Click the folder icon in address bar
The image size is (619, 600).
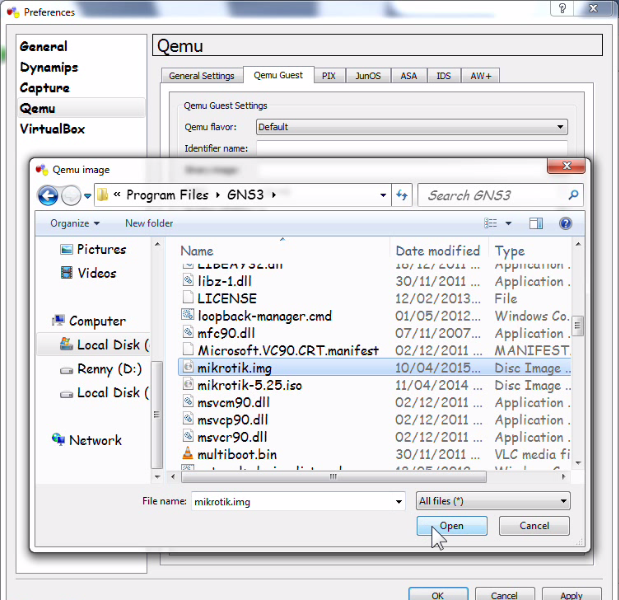click(x=103, y=195)
